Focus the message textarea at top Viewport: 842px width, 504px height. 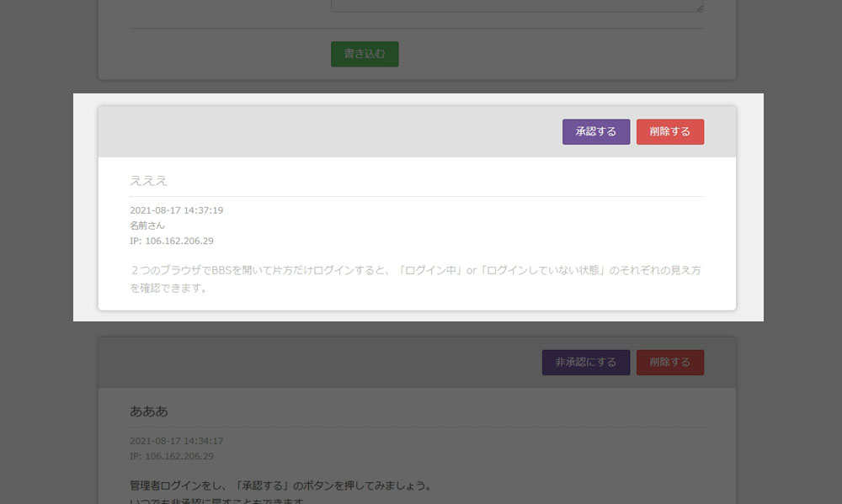click(517, 5)
